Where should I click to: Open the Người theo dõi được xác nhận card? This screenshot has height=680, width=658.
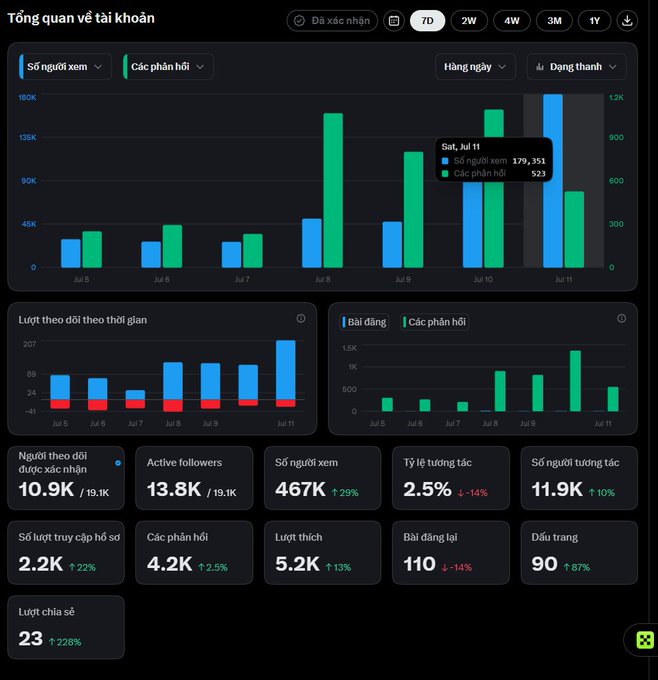coord(66,477)
